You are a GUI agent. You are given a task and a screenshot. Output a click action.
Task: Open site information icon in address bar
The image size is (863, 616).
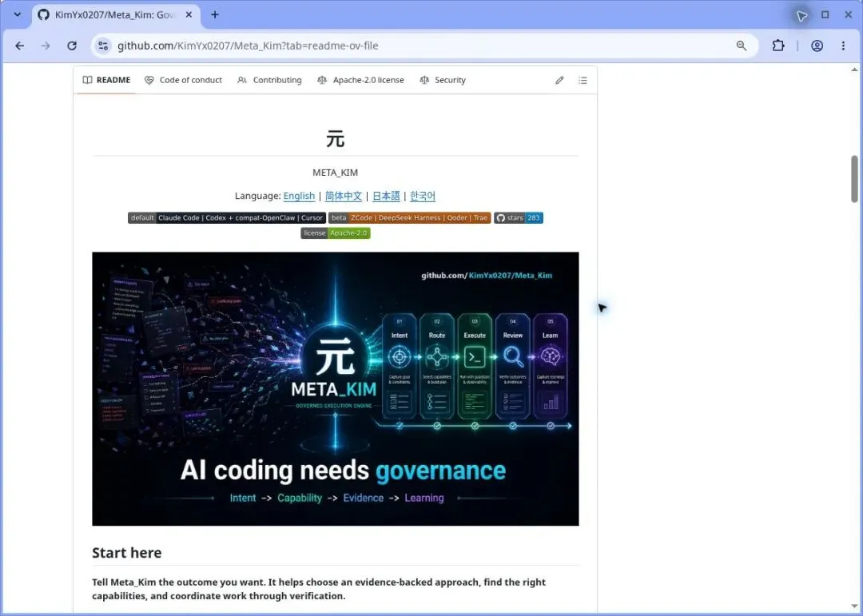[103, 46]
